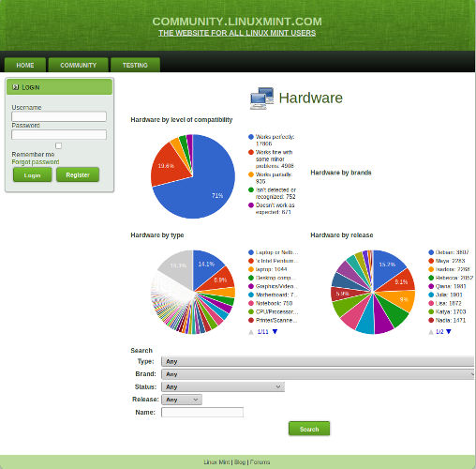Click the blue 15.2% release pie slice

[386, 266]
